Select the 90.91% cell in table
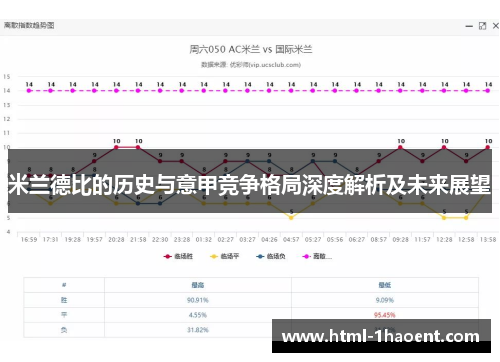This screenshot has width=500, height=362. tap(198, 300)
